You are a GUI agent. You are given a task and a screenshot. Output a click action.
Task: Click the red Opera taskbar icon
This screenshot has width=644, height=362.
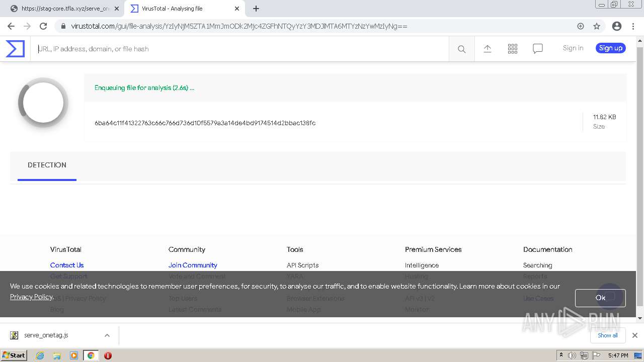coord(108,355)
